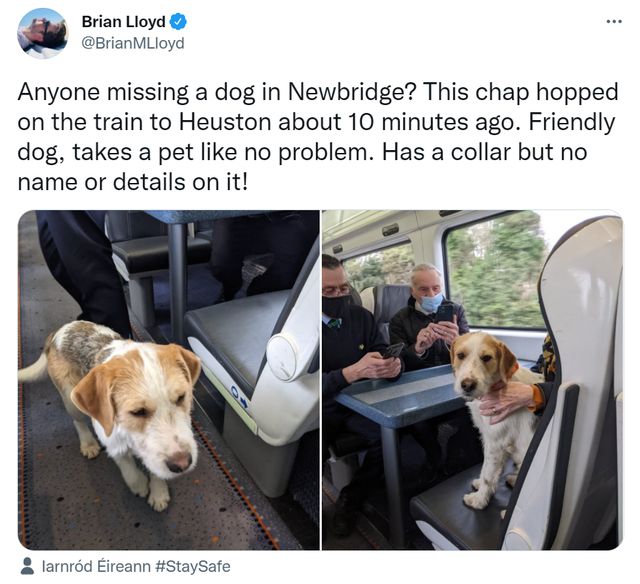Click the tagged person silhouette icon
Screen dimensions: 640x584
click(x=27, y=566)
